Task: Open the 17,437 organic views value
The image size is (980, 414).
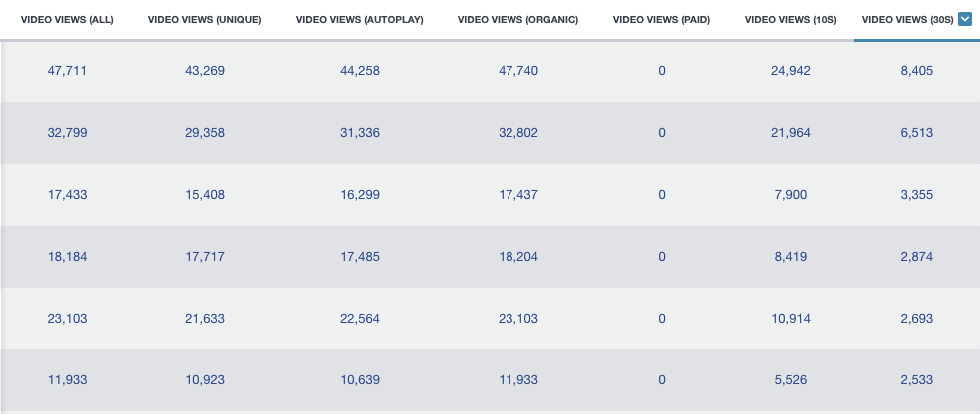Action: [x=518, y=194]
